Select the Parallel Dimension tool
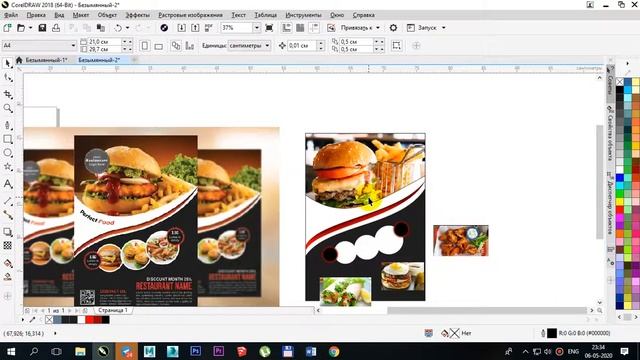Viewport: 640px width, 360px height. tap(8, 200)
